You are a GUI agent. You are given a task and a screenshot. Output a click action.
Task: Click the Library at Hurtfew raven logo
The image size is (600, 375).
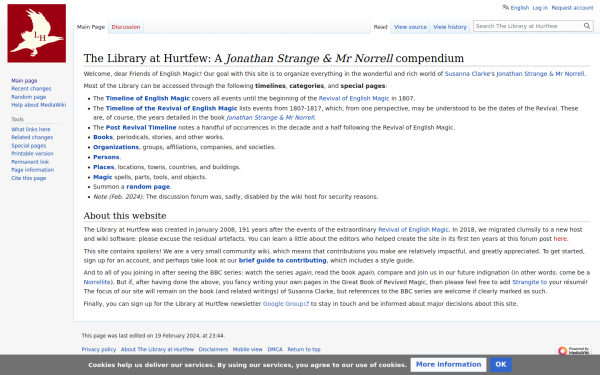coord(36,33)
